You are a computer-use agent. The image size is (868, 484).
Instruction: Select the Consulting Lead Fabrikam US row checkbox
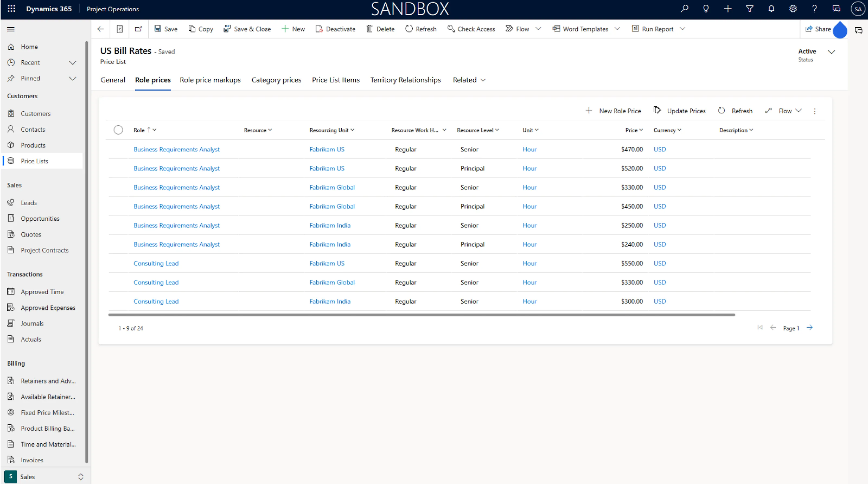tap(118, 263)
